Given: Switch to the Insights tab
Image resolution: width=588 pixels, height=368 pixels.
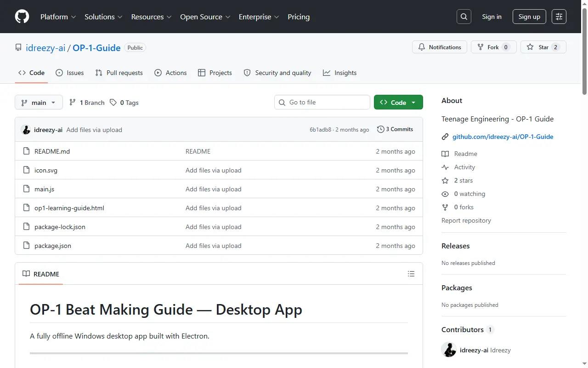Looking at the screenshot, I should tap(340, 73).
